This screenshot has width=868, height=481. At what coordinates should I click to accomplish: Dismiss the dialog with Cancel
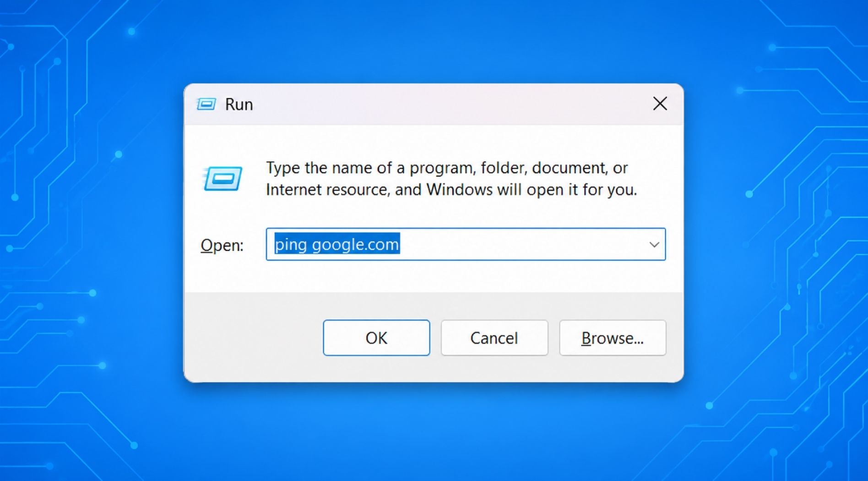click(494, 338)
